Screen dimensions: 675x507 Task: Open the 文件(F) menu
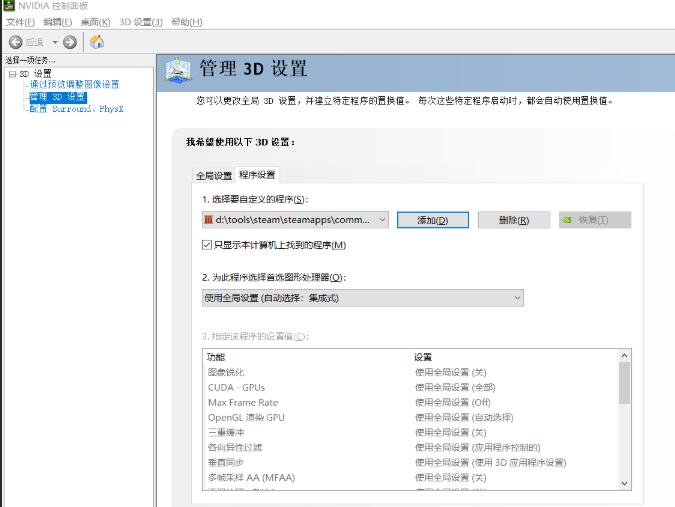pyautogui.click(x=20, y=22)
